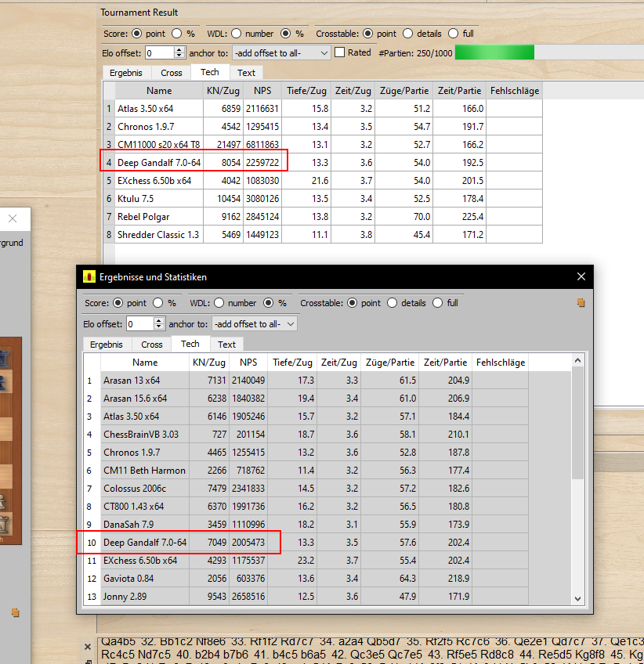644x664 pixels.
Task: Open 'anchor to' dropdown in Ergebnisse dialog
Action: click(255, 323)
